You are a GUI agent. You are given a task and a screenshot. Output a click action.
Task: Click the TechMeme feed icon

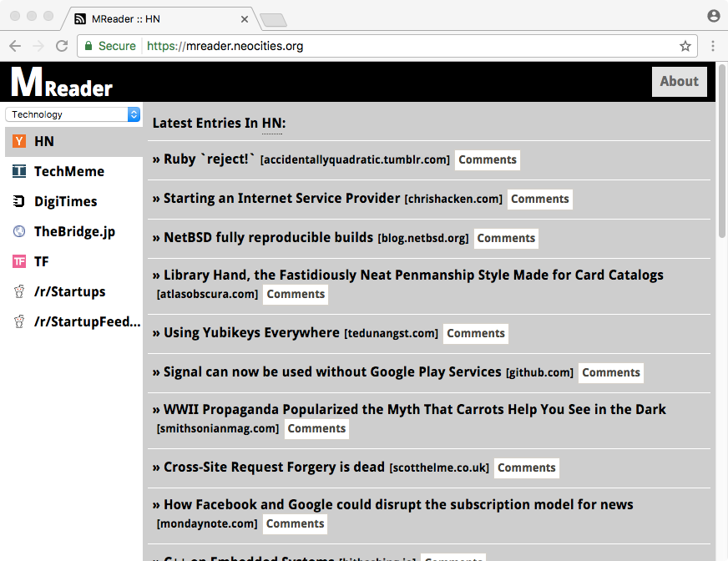(19, 171)
